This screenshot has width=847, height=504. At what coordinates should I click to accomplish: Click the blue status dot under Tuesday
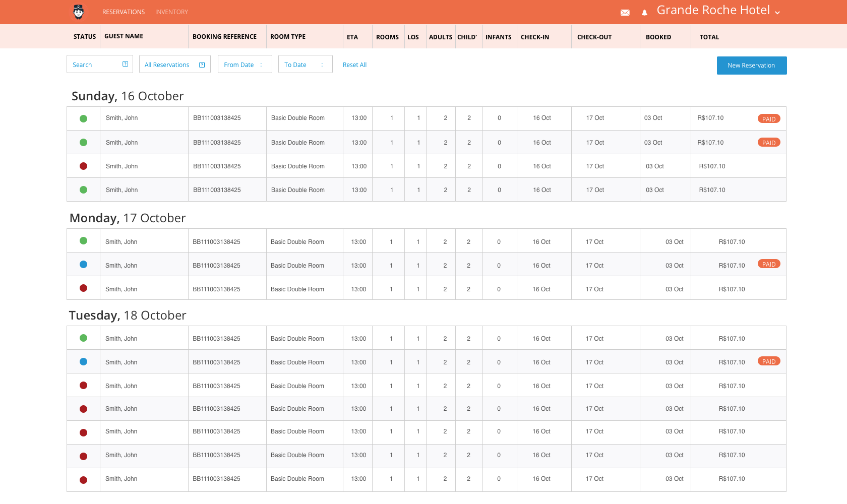point(84,362)
